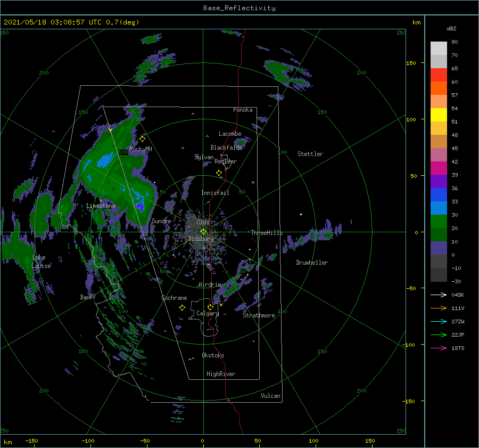Click the white 04DK arrow in legend

(x=439, y=295)
